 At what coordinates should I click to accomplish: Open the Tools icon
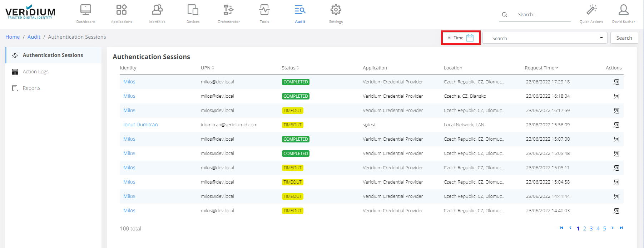click(x=264, y=10)
